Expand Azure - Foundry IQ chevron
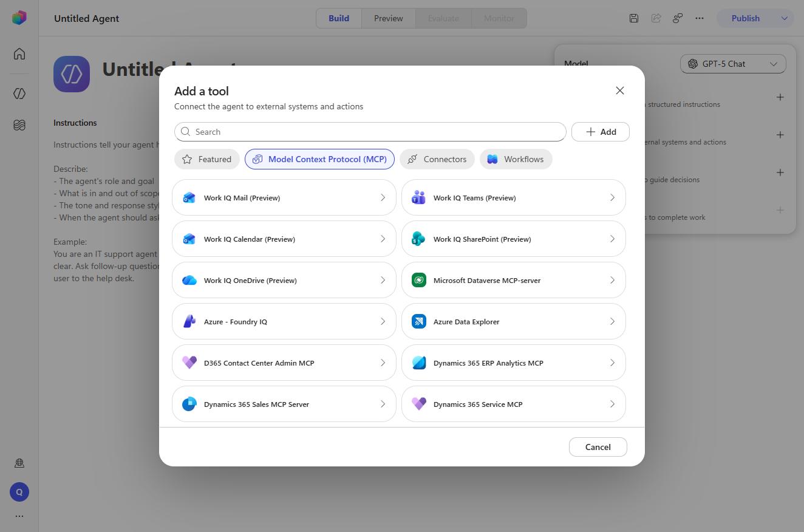 pyautogui.click(x=383, y=321)
